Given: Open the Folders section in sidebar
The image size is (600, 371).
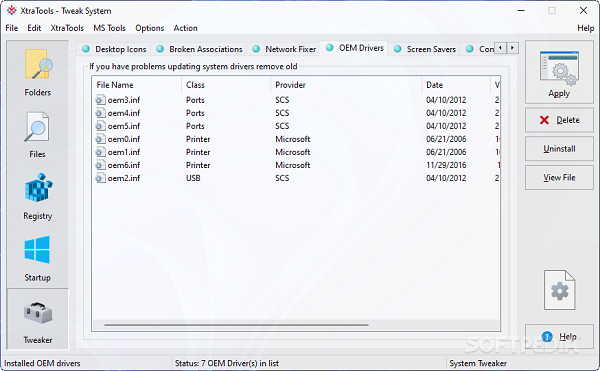Looking at the screenshot, I should [x=38, y=73].
